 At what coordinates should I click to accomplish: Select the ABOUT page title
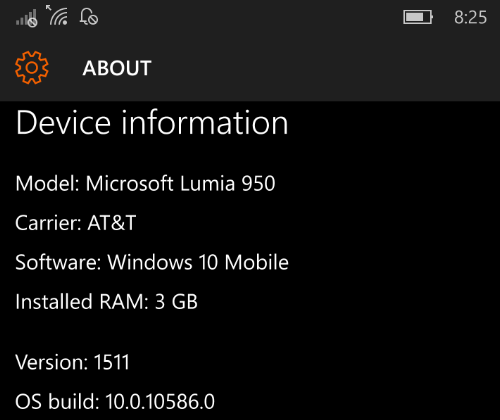tap(117, 68)
